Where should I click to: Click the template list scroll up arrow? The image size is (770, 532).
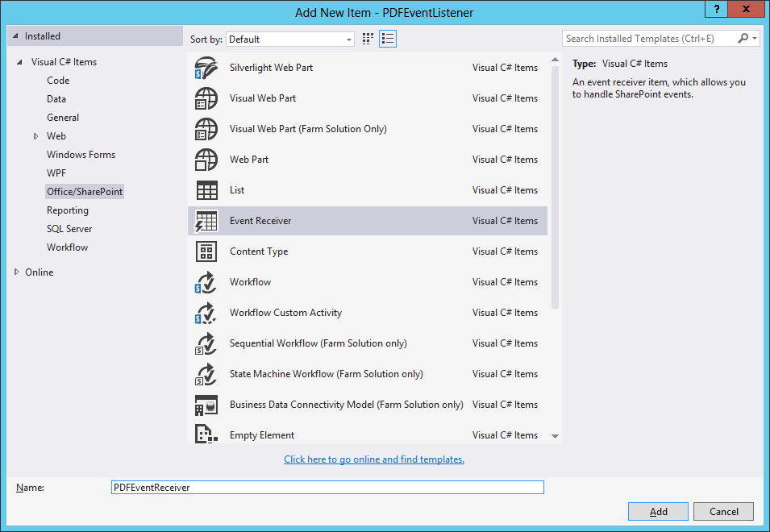[555, 60]
